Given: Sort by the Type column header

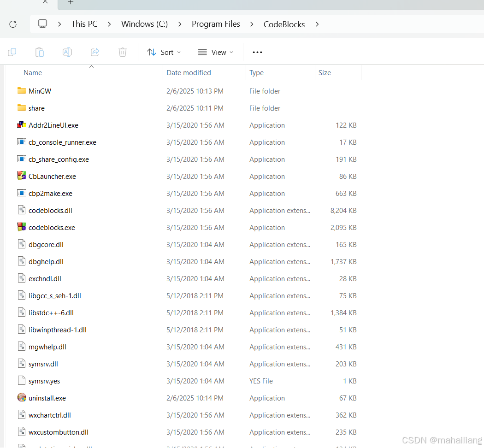Looking at the screenshot, I should tap(256, 73).
